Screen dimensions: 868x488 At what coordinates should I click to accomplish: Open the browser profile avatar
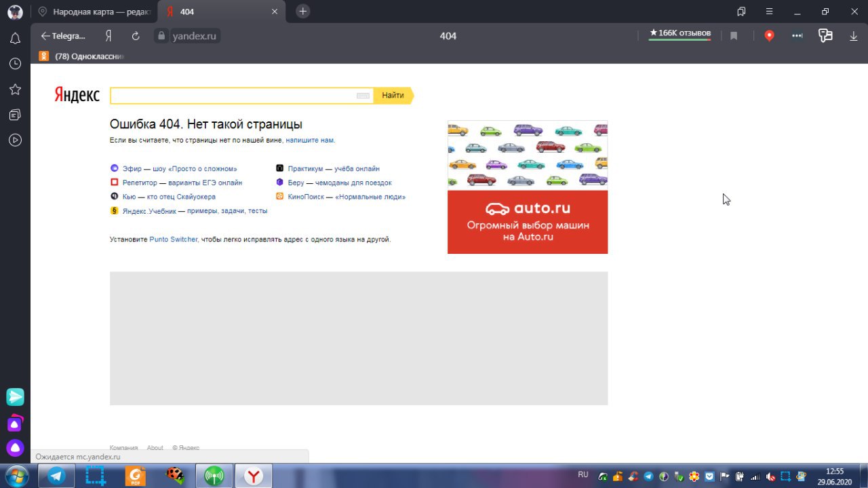point(15,12)
